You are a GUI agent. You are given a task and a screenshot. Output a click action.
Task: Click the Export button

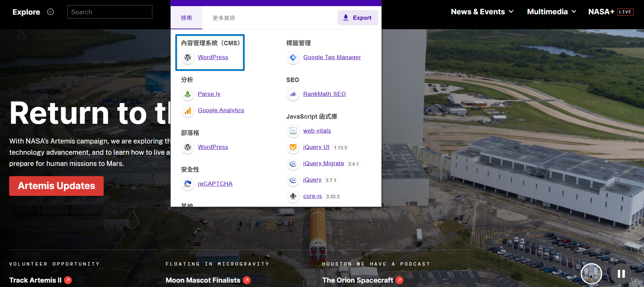click(x=358, y=18)
